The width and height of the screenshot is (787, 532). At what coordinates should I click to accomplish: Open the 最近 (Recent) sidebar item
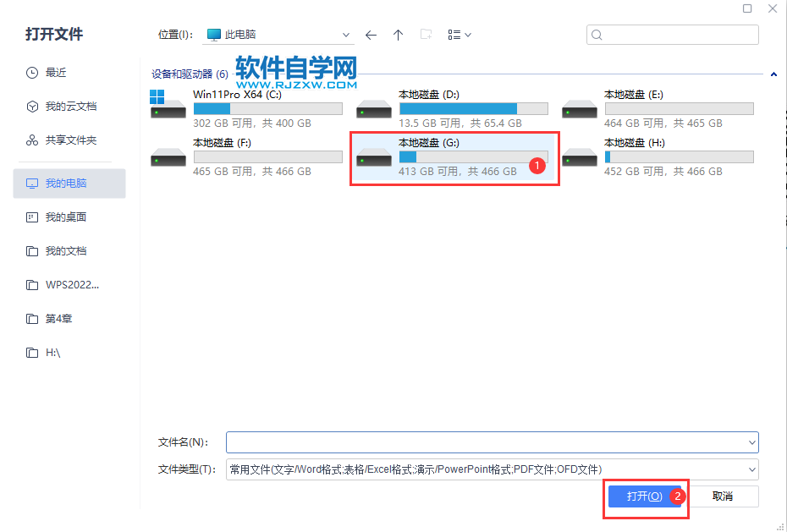point(55,72)
